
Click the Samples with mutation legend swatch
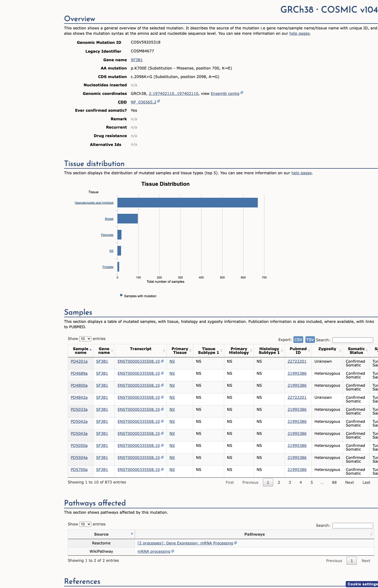click(121, 295)
